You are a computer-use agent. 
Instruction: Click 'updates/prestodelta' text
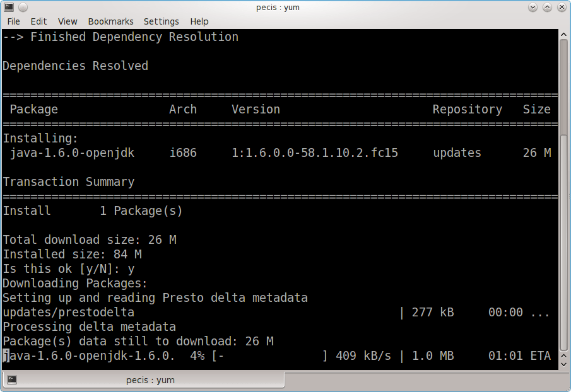[69, 313]
